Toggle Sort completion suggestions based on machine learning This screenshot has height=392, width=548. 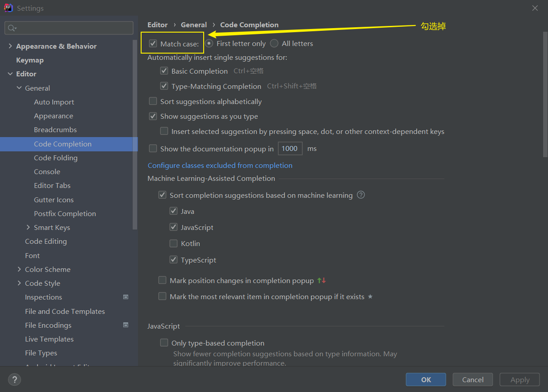click(163, 195)
